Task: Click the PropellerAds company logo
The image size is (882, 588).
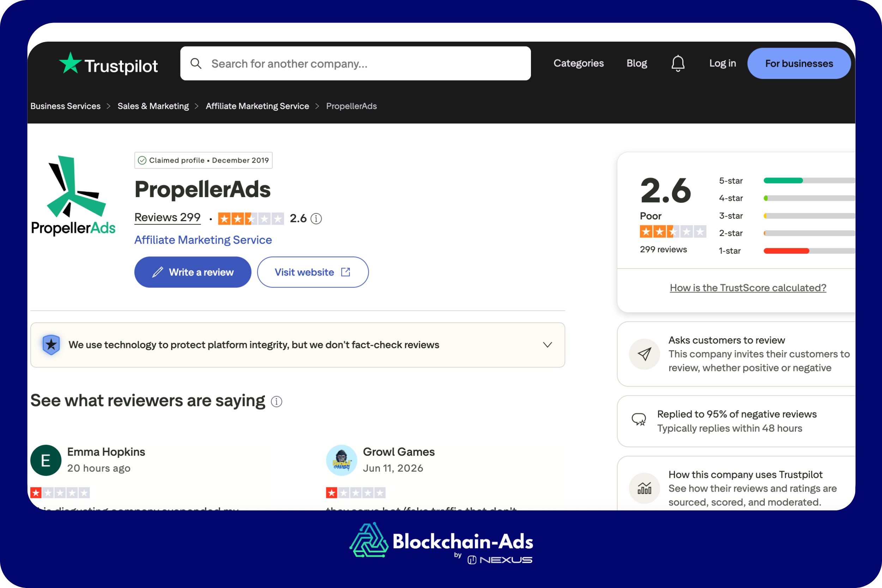Action: point(73,195)
